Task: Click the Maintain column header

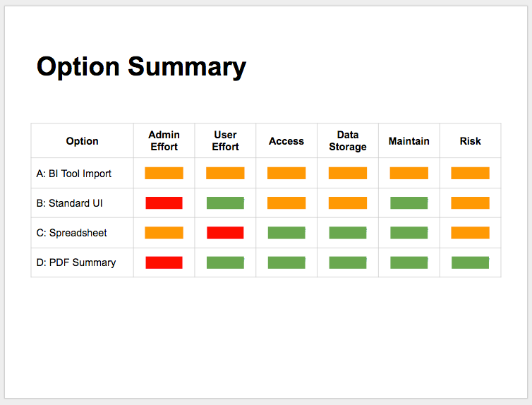Action: tap(409, 141)
